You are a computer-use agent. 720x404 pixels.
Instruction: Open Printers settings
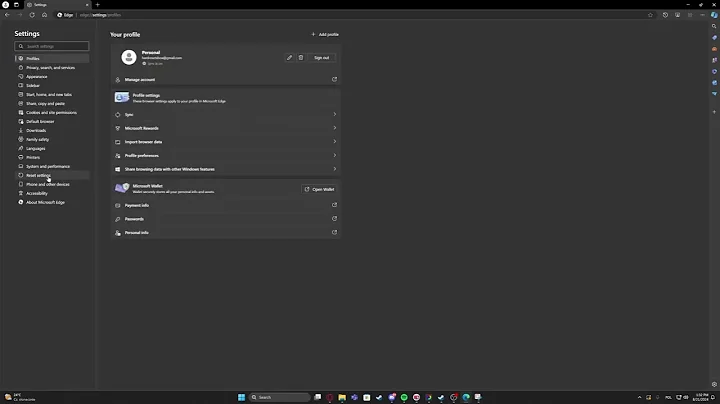click(x=52, y=157)
